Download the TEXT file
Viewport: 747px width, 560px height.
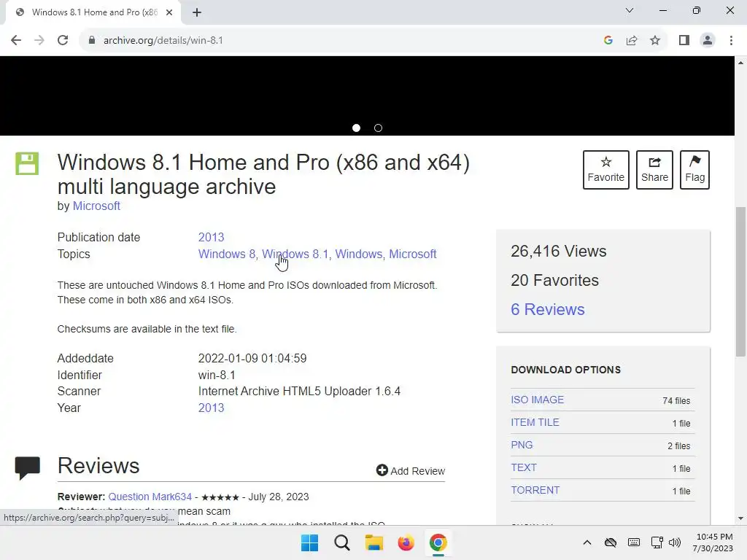[524, 467]
